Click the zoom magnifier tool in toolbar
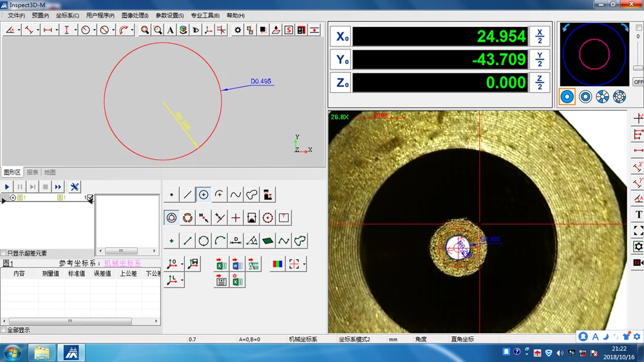Screen dimensions: 644x362 [x=145, y=30]
